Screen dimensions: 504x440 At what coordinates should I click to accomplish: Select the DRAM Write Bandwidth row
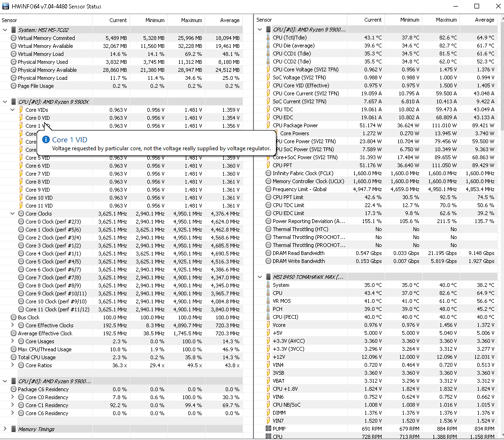point(376,261)
